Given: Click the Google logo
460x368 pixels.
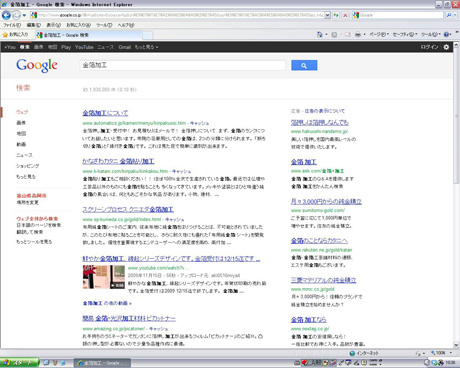Looking at the screenshot, I should coord(37,65).
